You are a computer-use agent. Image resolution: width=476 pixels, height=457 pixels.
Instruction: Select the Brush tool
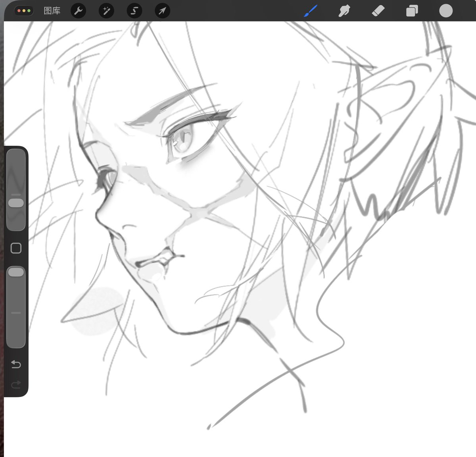[x=311, y=11]
